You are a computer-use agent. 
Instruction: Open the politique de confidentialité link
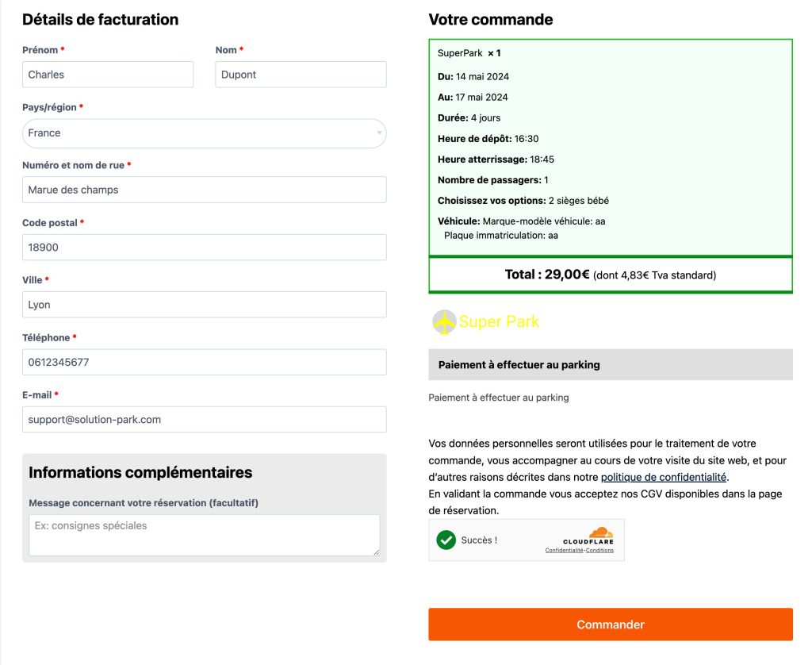(664, 477)
